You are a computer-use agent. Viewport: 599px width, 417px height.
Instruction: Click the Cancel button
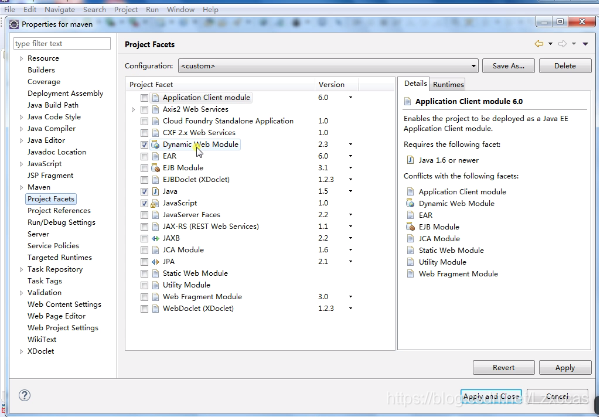(557, 396)
